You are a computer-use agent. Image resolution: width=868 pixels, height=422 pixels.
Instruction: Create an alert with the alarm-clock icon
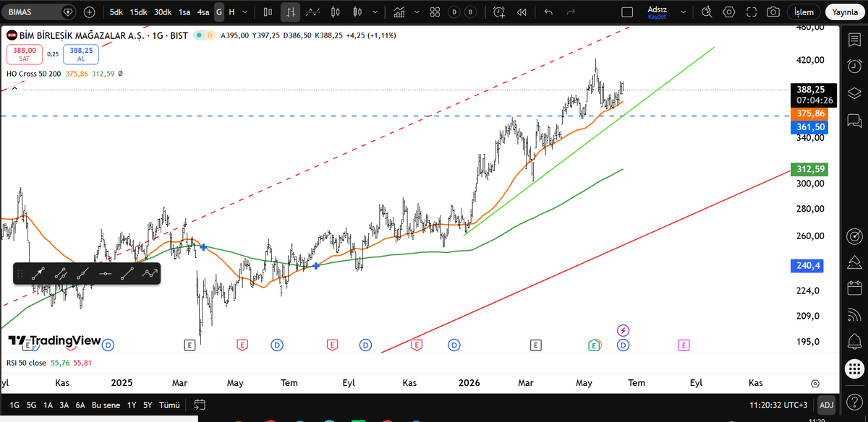[x=499, y=12]
